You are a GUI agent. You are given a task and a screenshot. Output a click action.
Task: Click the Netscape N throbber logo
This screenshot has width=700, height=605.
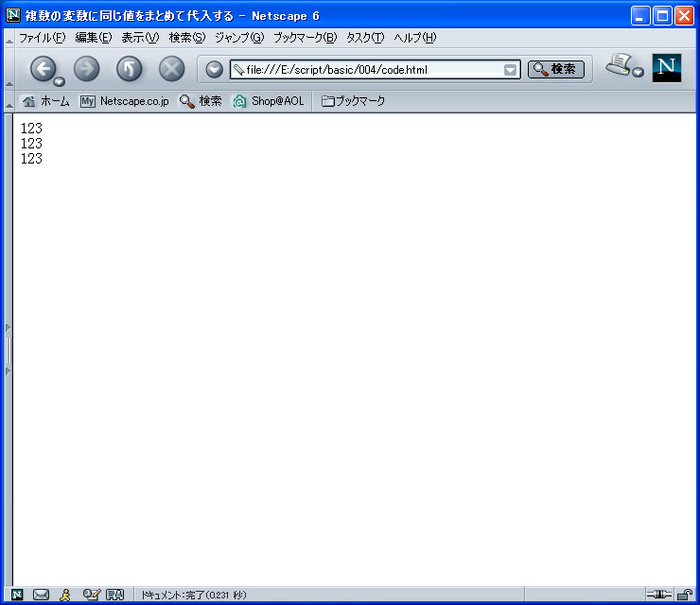[x=667, y=68]
